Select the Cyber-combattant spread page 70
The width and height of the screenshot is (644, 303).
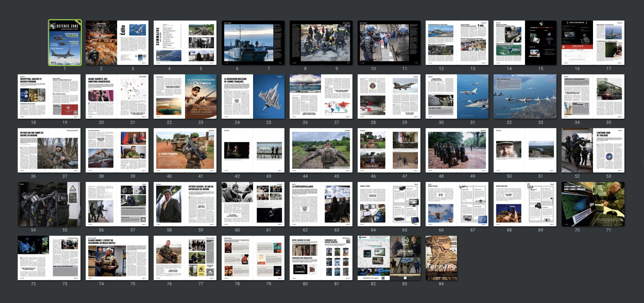tap(577, 204)
